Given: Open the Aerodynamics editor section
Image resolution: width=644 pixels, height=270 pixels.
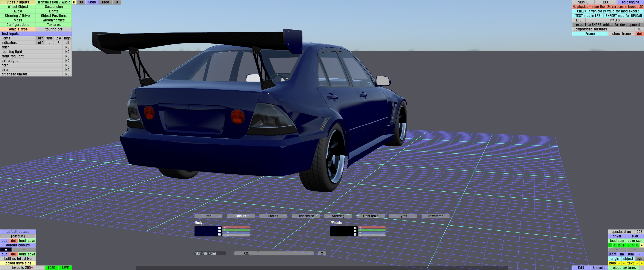Looking at the screenshot, I should tap(54, 20).
